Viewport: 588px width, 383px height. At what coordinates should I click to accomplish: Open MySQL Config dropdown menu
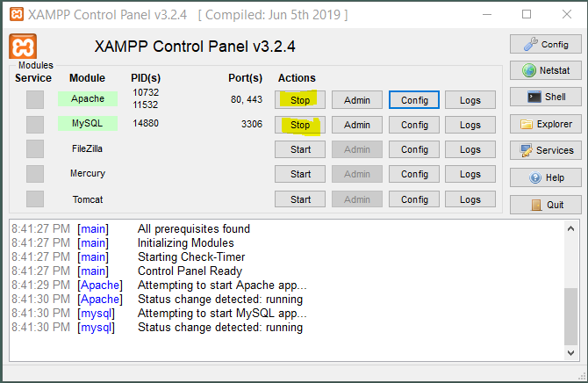[414, 125]
